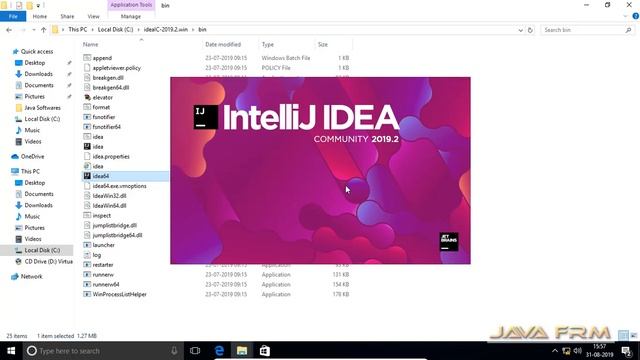Select the idea.properties file
The image size is (640, 360).
tap(111, 156)
